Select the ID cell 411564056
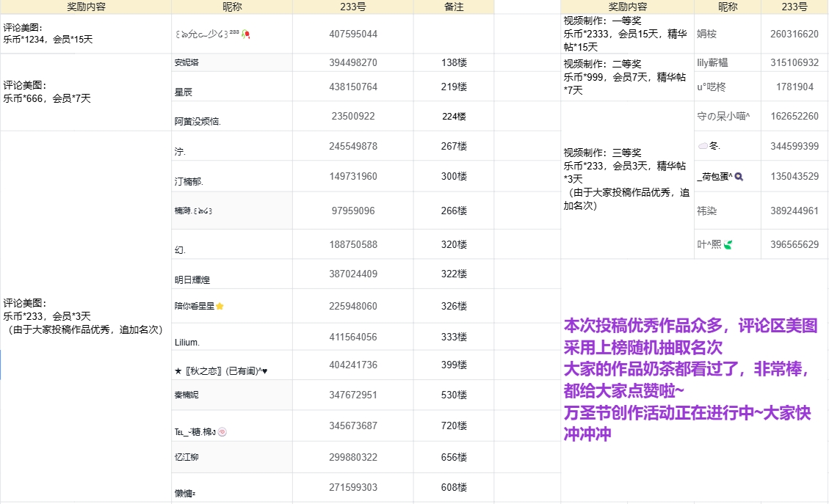 [353, 337]
